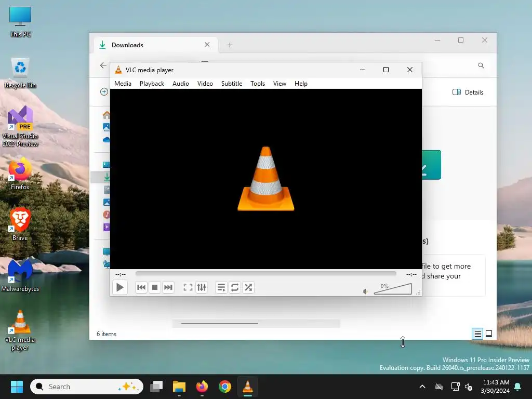Open This PC in File Explorer sidebar
This screenshot has width=532, height=399.
click(x=107, y=252)
